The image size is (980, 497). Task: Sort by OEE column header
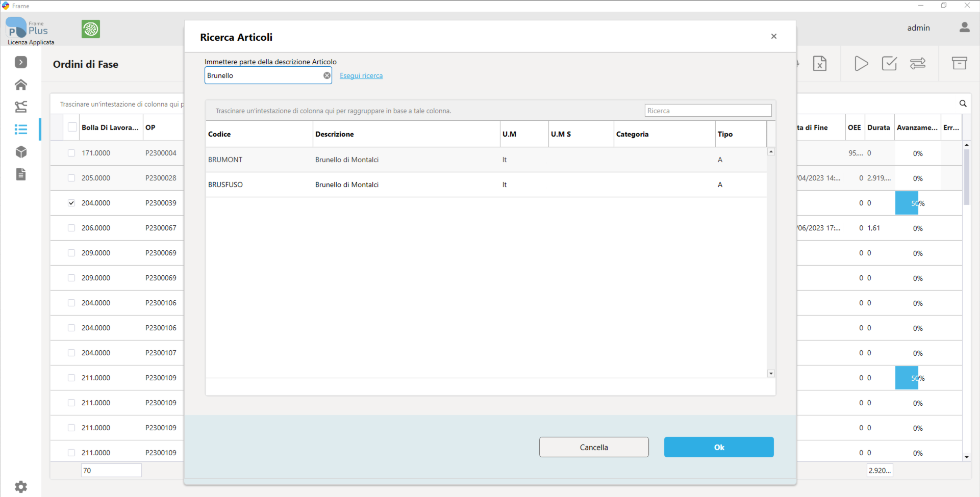pyautogui.click(x=855, y=127)
